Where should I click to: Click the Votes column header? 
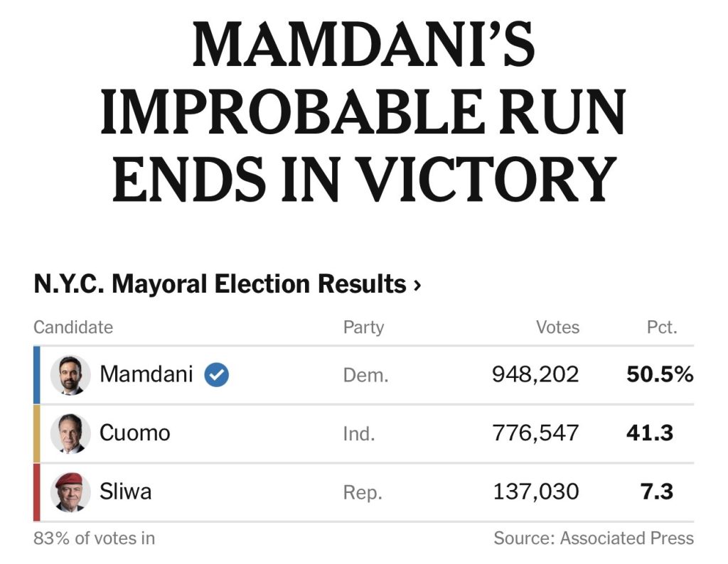tap(557, 327)
